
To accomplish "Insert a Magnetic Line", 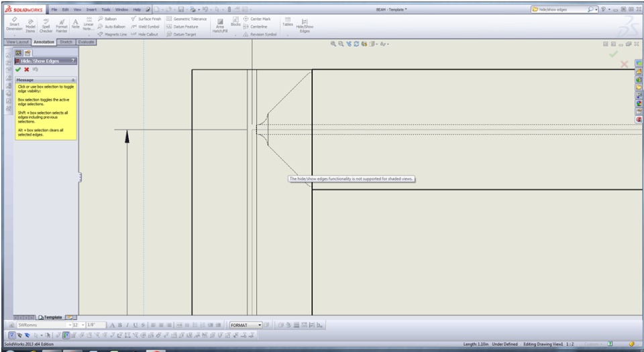I will tap(113, 34).
